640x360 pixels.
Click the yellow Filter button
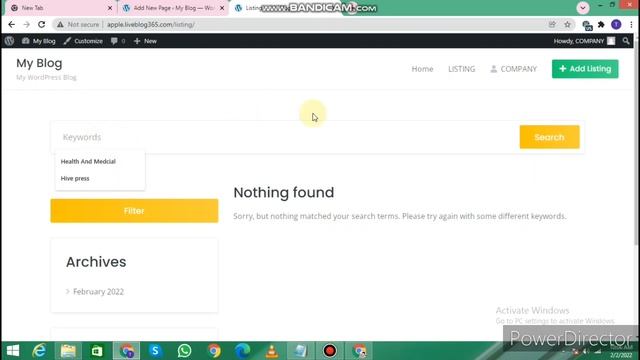134,211
